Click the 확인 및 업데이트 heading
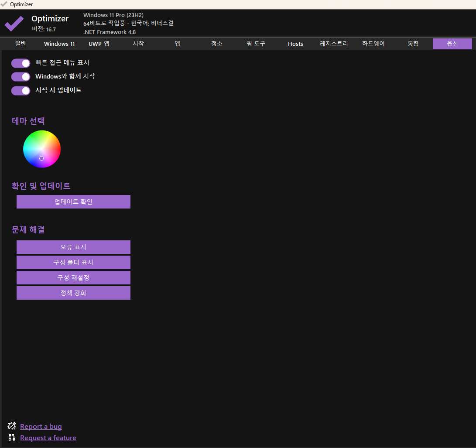The height and width of the screenshot is (448, 476). (41, 186)
